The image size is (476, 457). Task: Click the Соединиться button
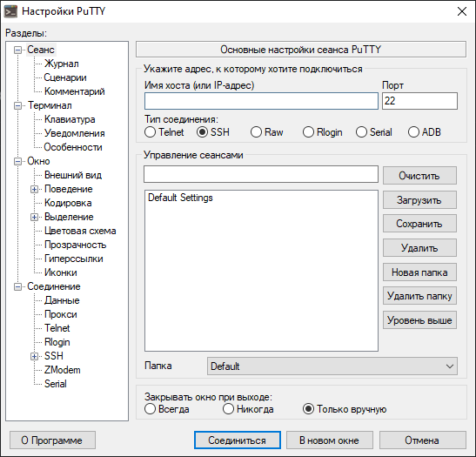pos(238,440)
